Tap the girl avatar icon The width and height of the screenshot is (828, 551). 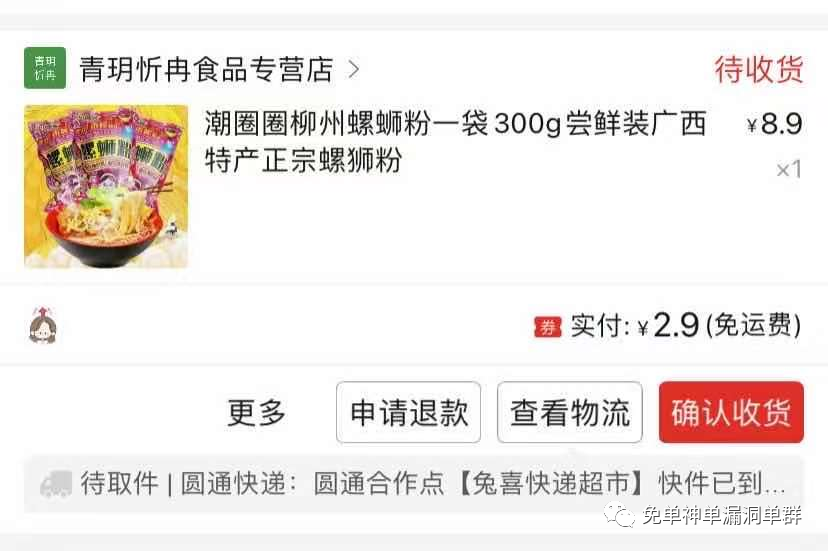coord(43,325)
